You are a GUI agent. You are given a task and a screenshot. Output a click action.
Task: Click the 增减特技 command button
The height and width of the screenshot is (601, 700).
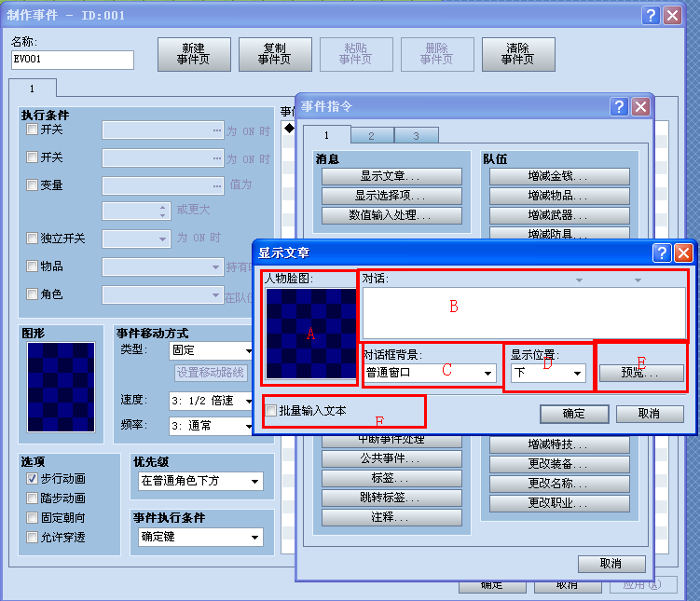tap(559, 444)
